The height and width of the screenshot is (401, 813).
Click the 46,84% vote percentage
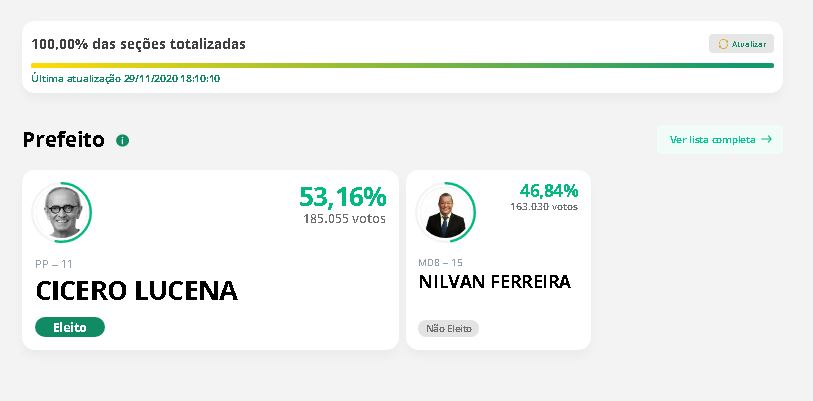(548, 190)
